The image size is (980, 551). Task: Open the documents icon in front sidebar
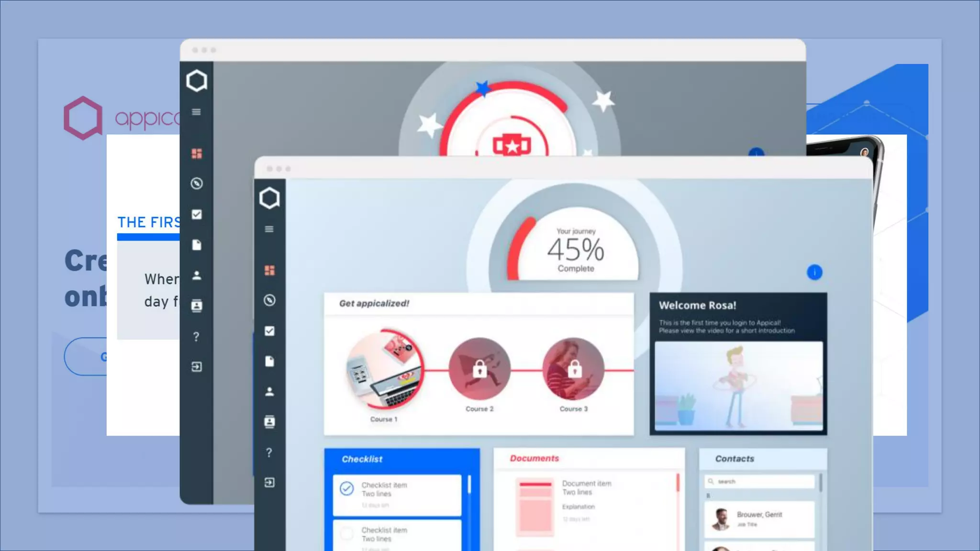tap(269, 361)
